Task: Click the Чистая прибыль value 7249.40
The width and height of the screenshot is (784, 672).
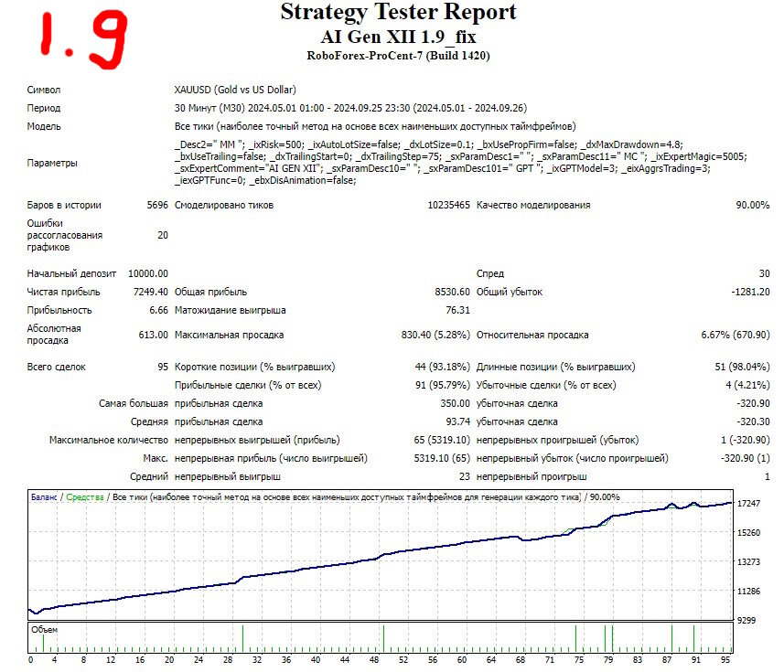Action: pyautogui.click(x=151, y=293)
